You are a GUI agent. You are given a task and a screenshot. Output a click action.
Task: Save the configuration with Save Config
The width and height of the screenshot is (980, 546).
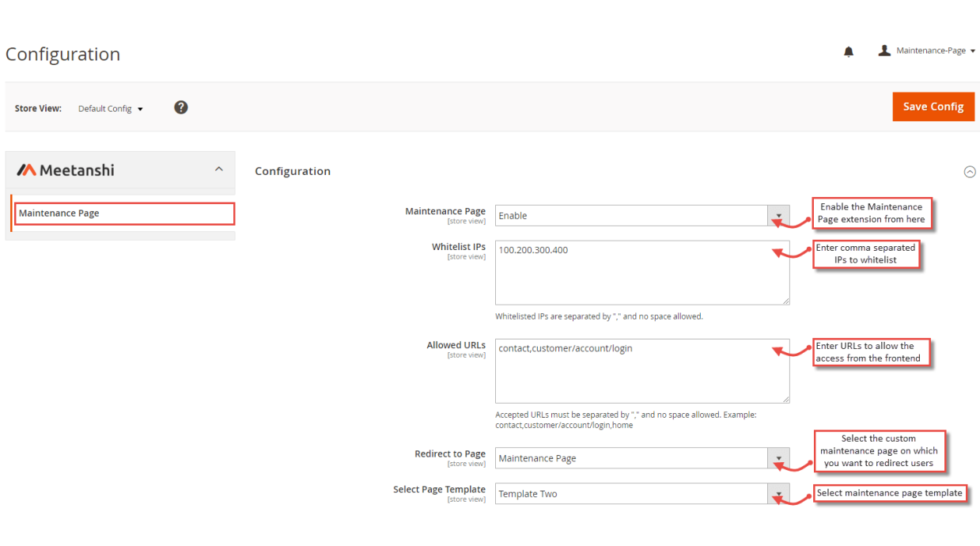click(x=933, y=107)
